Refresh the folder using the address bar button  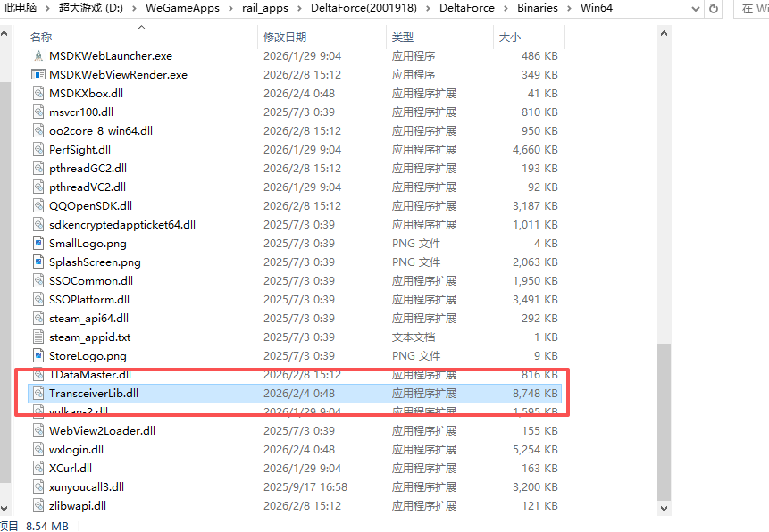[x=713, y=8]
